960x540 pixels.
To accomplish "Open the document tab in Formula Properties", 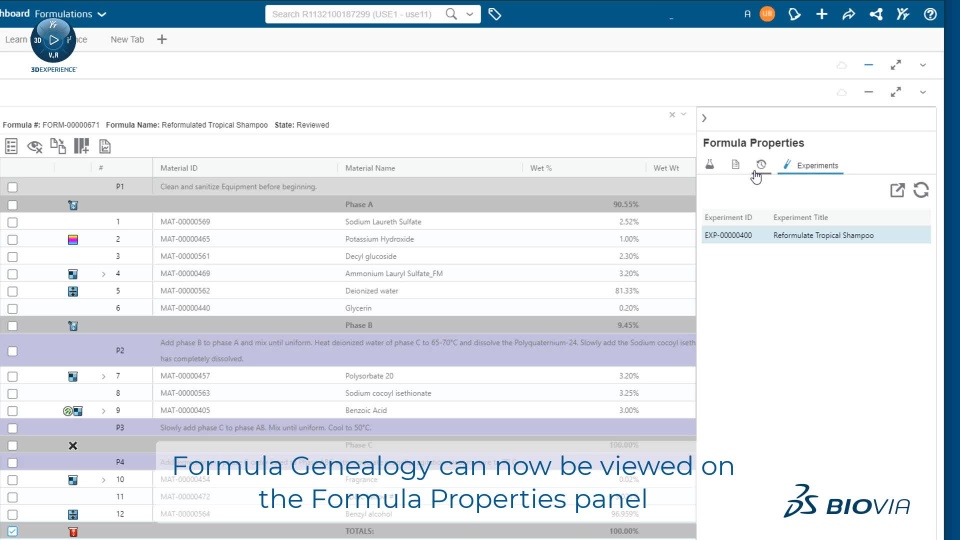I will 735,164.
